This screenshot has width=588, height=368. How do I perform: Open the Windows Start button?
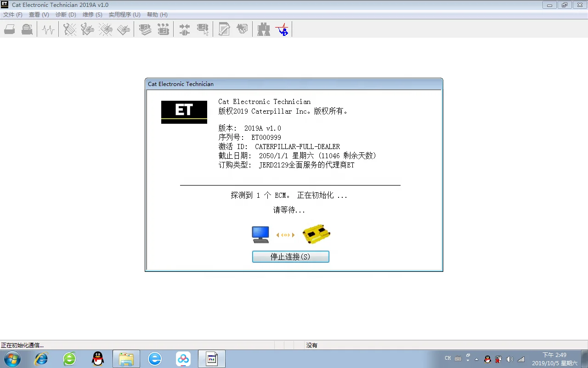click(12, 359)
